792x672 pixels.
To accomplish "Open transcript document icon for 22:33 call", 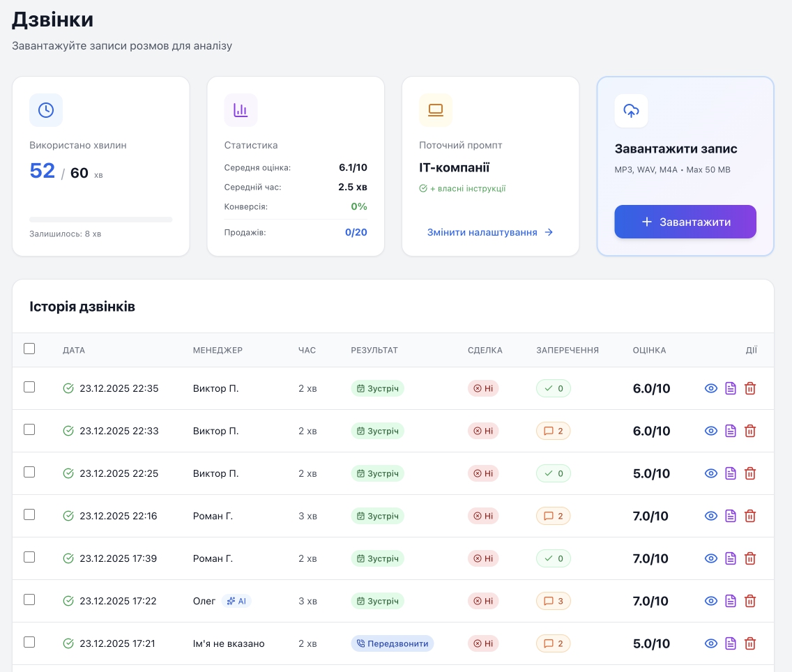I will 731,431.
